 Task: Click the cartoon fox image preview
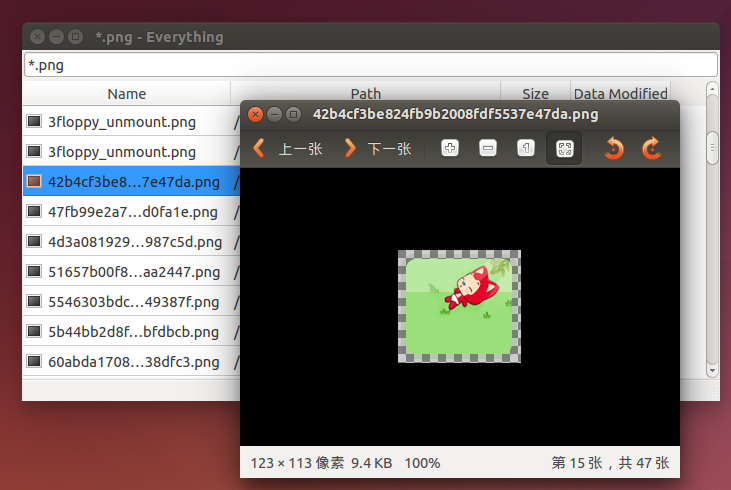coord(459,306)
